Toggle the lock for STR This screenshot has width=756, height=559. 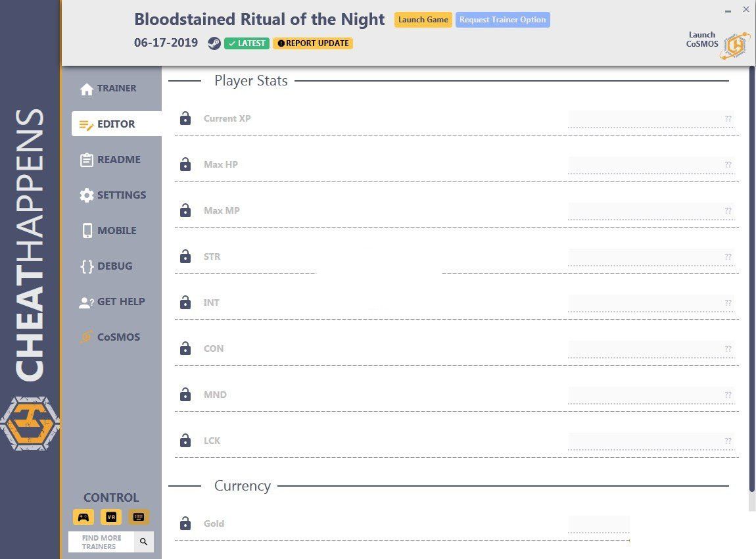point(185,256)
